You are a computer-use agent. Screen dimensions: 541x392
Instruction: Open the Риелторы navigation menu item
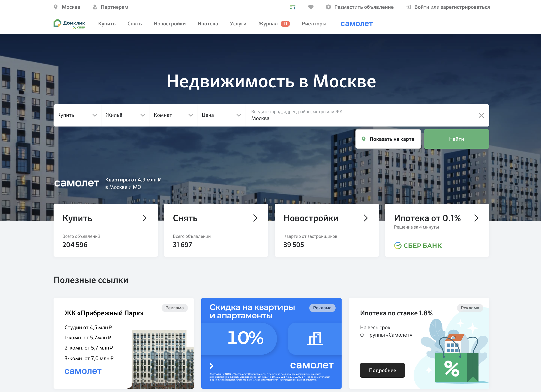pyautogui.click(x=314, y=24)
